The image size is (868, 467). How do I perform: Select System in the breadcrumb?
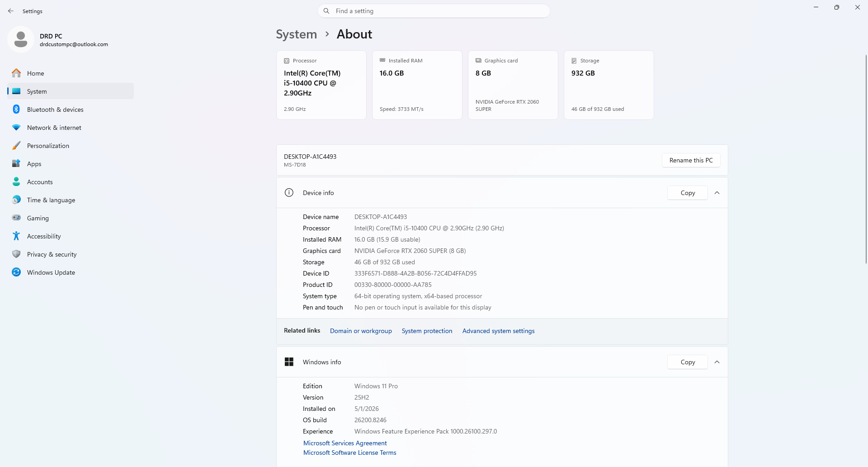coord(297,34)
